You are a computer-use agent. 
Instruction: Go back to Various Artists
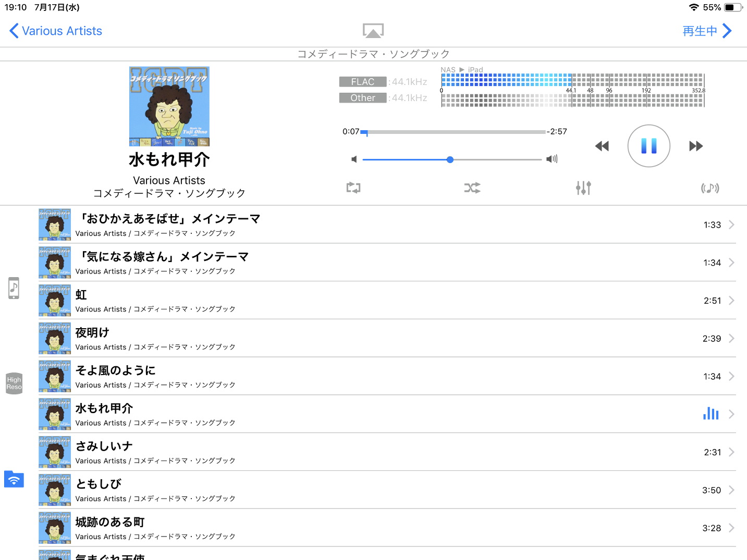56,31
